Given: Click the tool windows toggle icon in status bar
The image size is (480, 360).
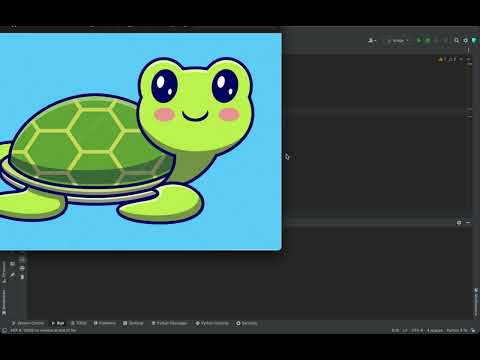Looking at the screenshot, I should pos(4,330).
